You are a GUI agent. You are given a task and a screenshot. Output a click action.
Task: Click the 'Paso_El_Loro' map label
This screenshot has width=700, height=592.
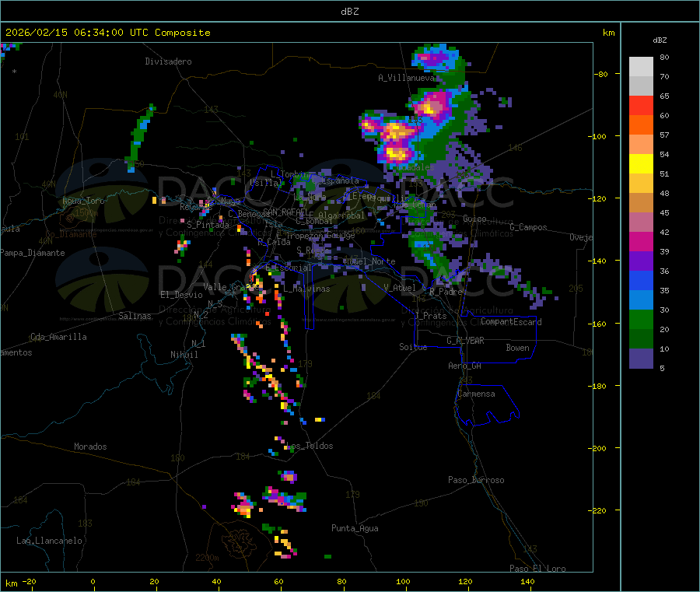pos(538,569)
